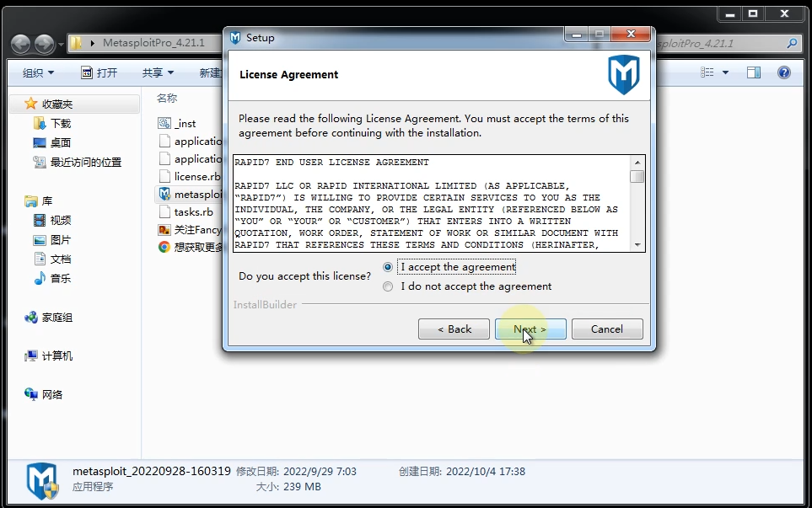Image resolution: width=812 pixels, height=508 pixels.
Task: Open 视频 library
Action: (61, 221)
